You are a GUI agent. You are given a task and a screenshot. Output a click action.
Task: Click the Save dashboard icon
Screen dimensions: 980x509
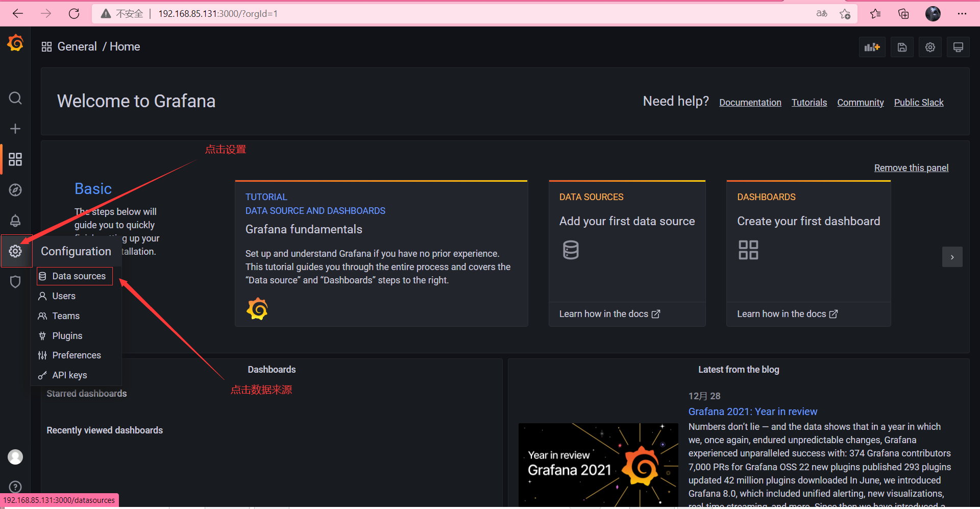tap(902, 47)
